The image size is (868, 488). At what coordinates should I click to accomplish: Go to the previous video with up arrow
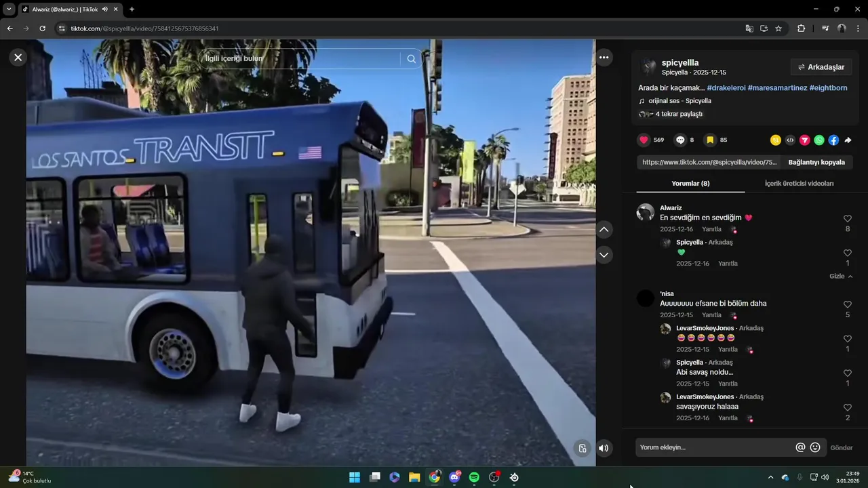coord(604,230)
